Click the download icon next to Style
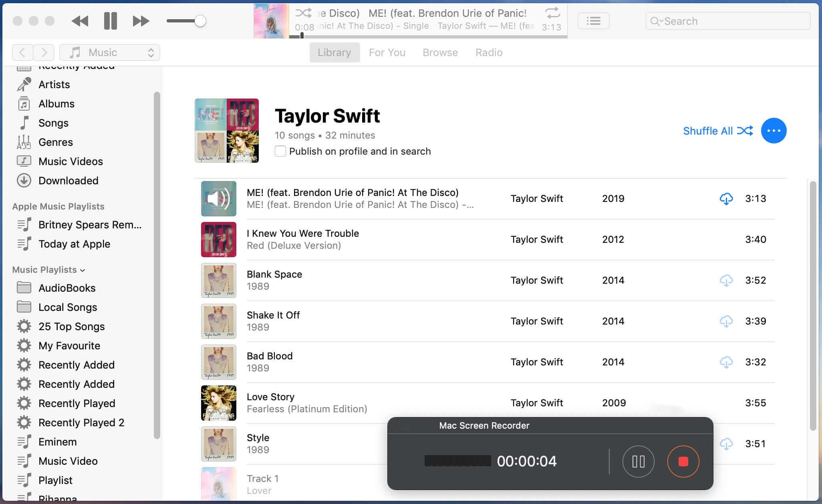This screenshot has width=822, height=504. pyautogui.click(x=726, y=444)
